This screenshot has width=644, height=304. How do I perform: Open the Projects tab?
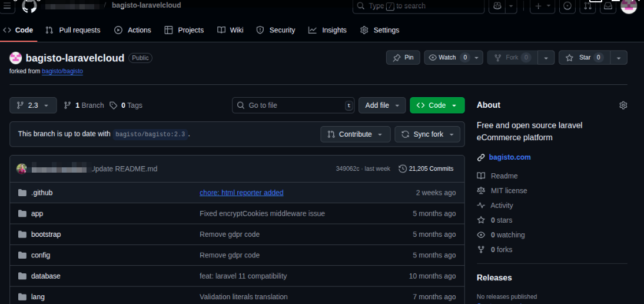(184, 30)
